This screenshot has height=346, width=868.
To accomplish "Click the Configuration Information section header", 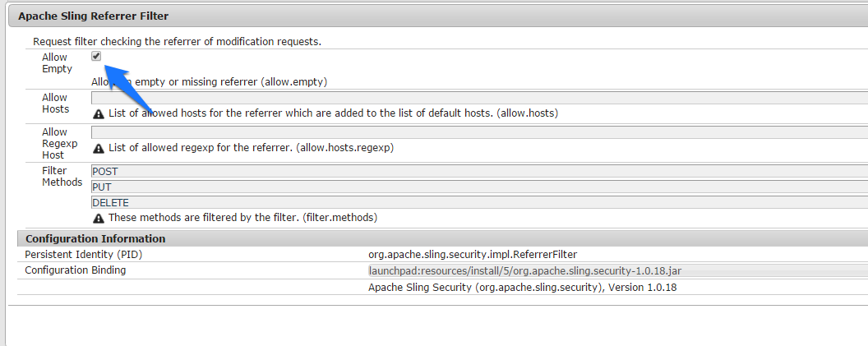I will click(442, 238).
